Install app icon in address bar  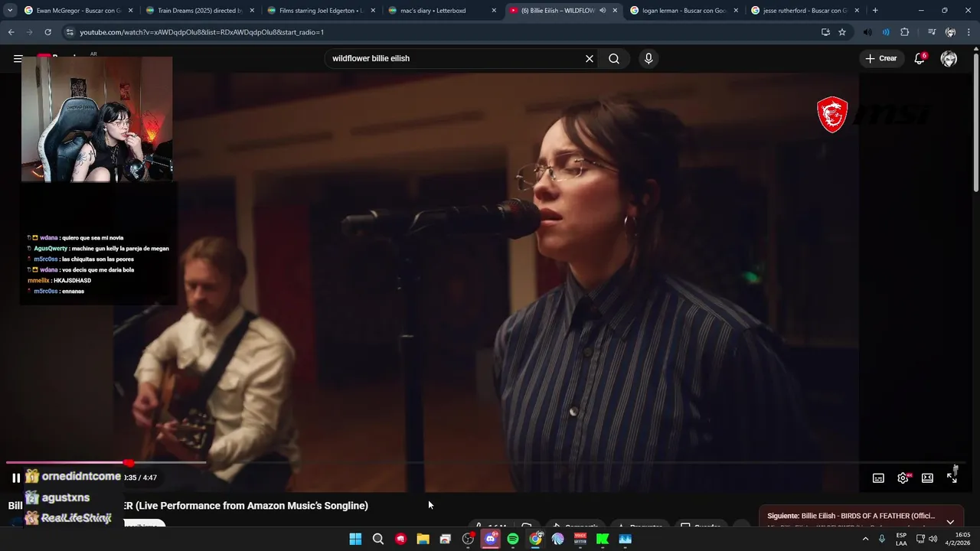pyautogui.click(x=825, y=32)
